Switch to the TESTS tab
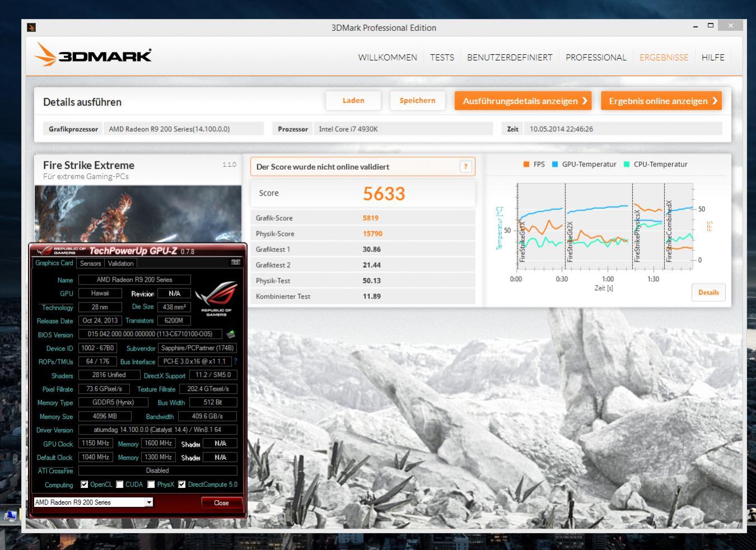This screenshot has width=756, height=550. [442, 57]
